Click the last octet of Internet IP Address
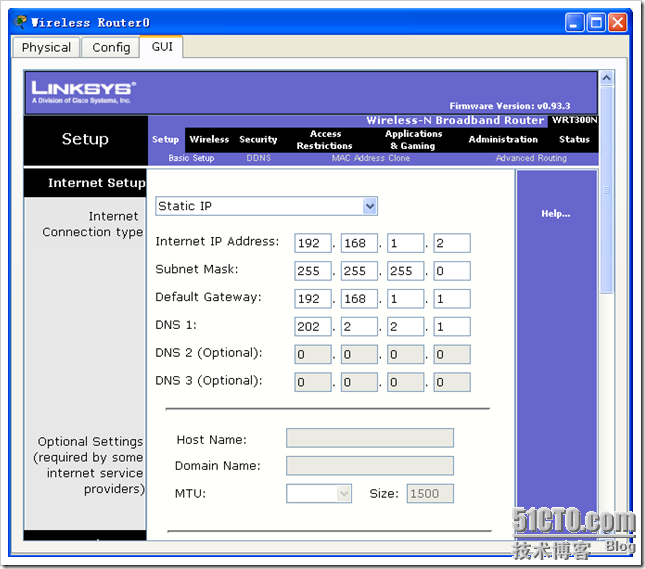The height and width of the screenshot is (569, 645). [x=452, y=243]
